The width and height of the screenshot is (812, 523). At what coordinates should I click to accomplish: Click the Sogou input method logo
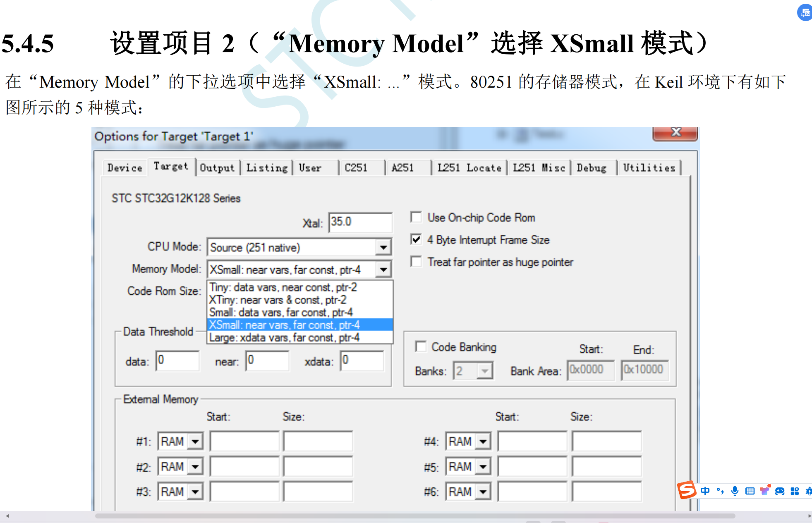coord(687,490)
